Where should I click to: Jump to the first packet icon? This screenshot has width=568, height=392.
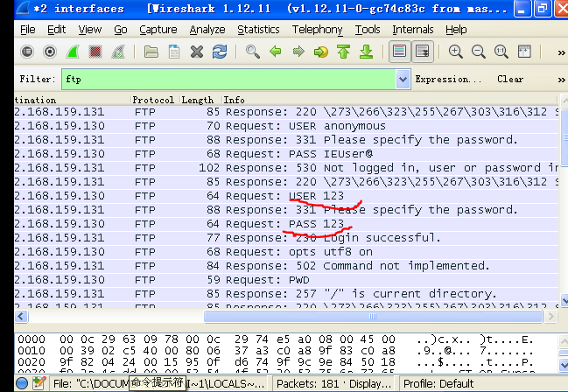[343, 52]
